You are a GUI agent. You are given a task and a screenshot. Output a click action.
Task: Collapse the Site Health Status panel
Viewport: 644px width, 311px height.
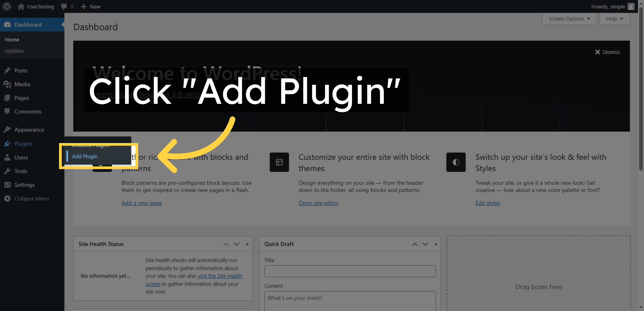(247, 244)
